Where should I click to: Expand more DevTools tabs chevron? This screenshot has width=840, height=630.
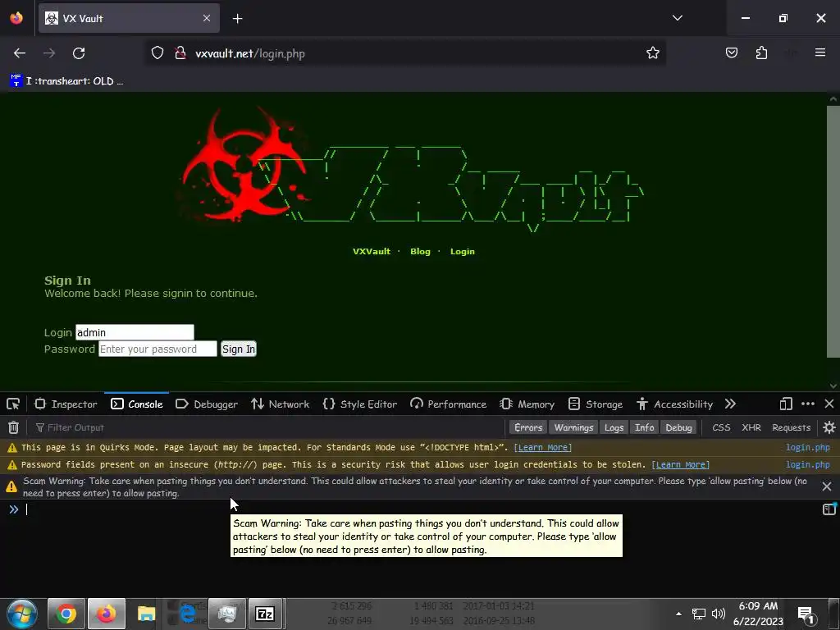pyautogui.click(x=730, y=404)
